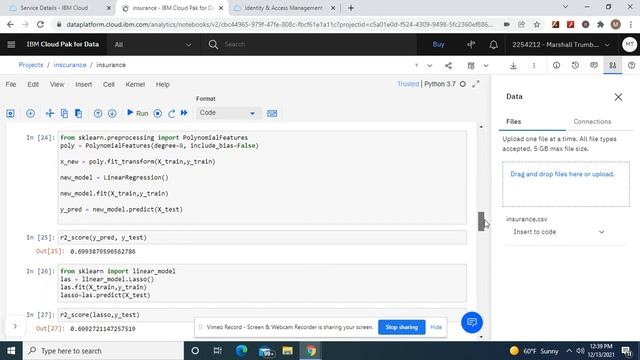640x360 pixels.
Task: Insert a cell below with the plus icon
Action: pyautogui.click(x=30, y=113)
